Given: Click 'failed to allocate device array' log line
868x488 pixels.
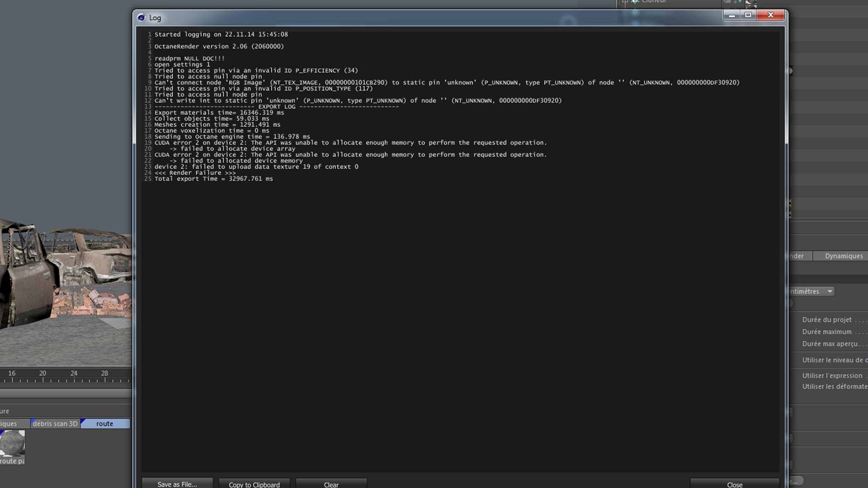Looking at the screenshot, I should click(x=232, y=149).
